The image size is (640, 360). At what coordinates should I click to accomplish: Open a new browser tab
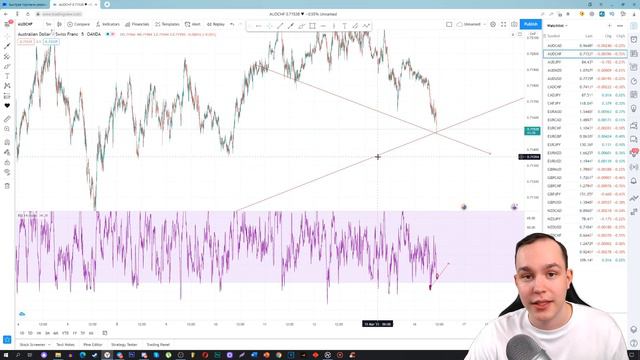coord(107,4)
